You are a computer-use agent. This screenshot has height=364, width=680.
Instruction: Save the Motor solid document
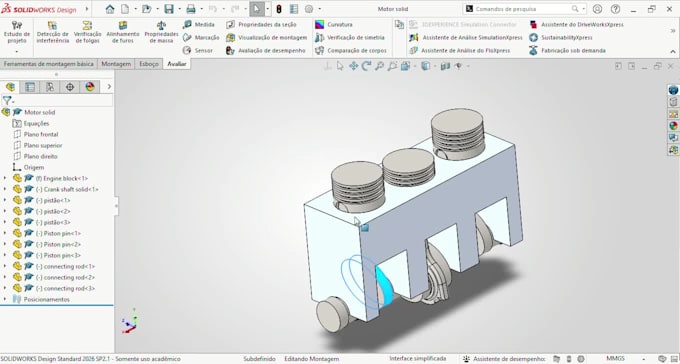[x=169, y=9]
